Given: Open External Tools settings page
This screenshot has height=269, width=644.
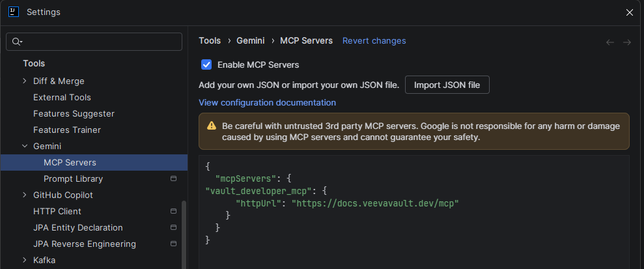Looking at the screenshot, I should tap(62, 97).
